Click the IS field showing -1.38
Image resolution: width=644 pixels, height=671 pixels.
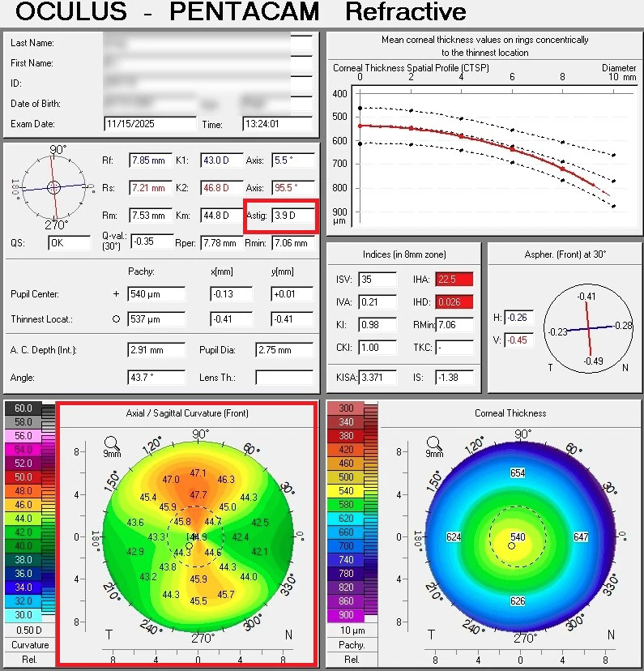[x=454, y=378]
